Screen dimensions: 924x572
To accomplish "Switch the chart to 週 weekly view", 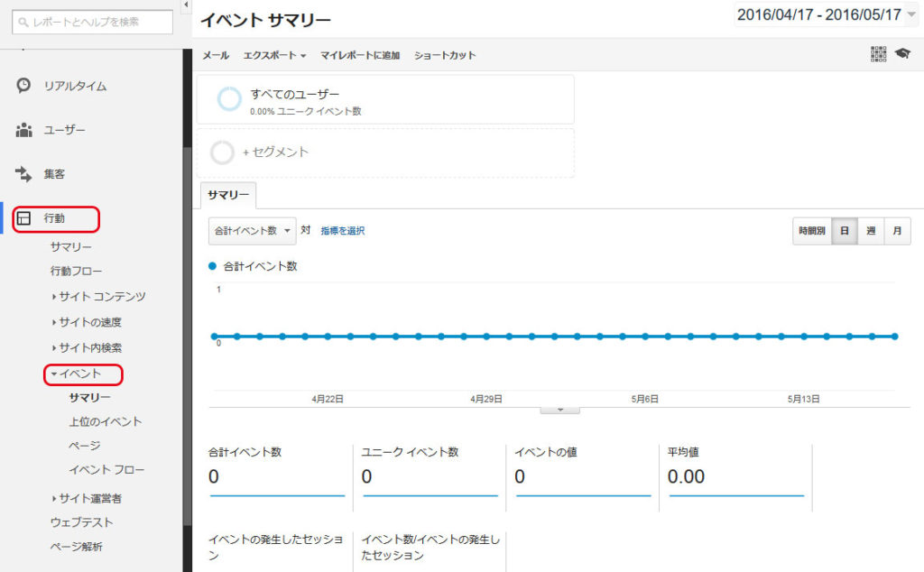I will tap(870, 231).
